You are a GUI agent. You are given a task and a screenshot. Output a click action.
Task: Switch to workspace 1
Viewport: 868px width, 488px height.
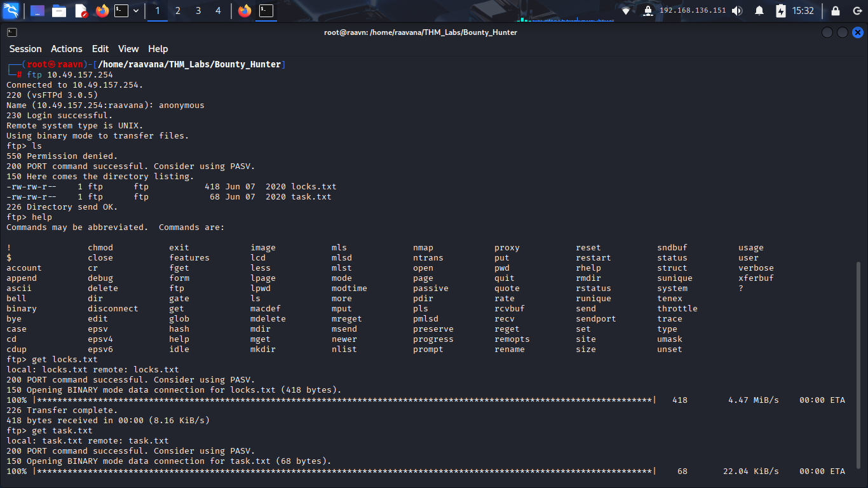(x=158, y=11)
